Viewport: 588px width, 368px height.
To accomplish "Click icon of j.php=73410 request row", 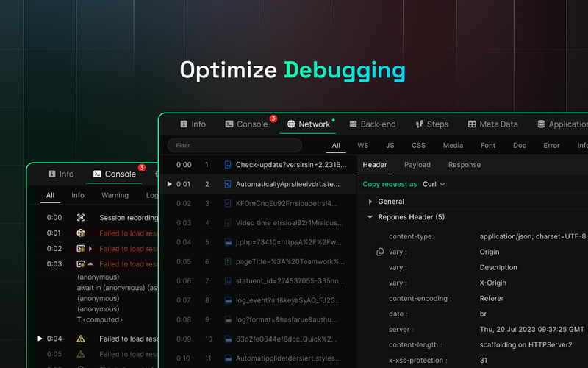I will tap(228, 242).
